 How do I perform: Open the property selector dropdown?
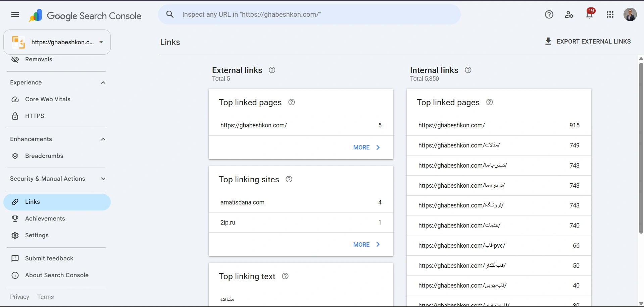click(x=57, y=42)
